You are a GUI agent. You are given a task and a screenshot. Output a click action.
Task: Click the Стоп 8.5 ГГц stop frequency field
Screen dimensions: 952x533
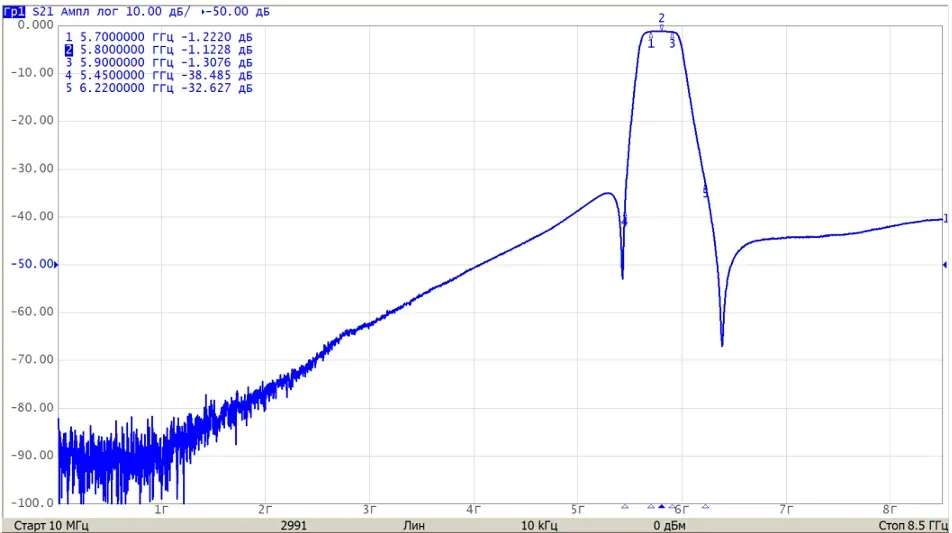(x=913, y=525)
